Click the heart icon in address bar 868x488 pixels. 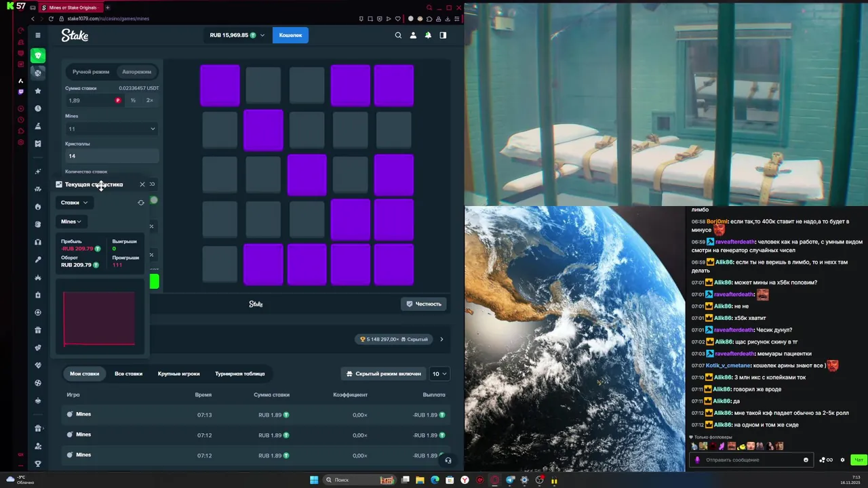click(398, 18)
